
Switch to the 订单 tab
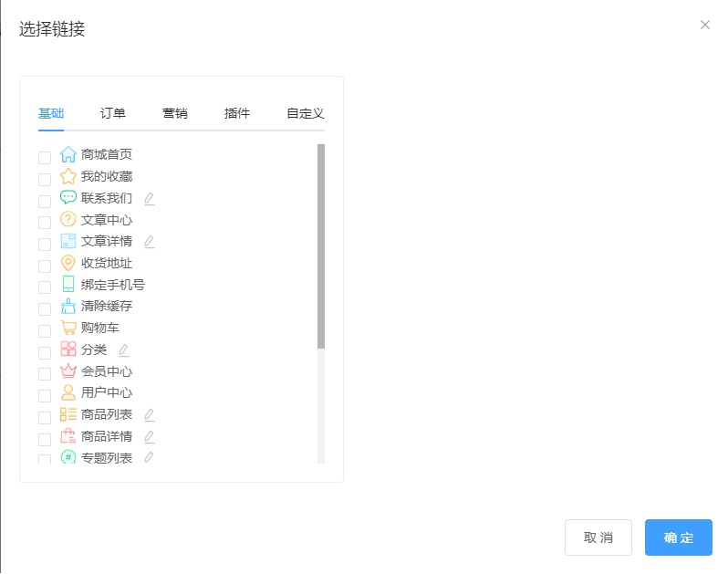point(113,113)
